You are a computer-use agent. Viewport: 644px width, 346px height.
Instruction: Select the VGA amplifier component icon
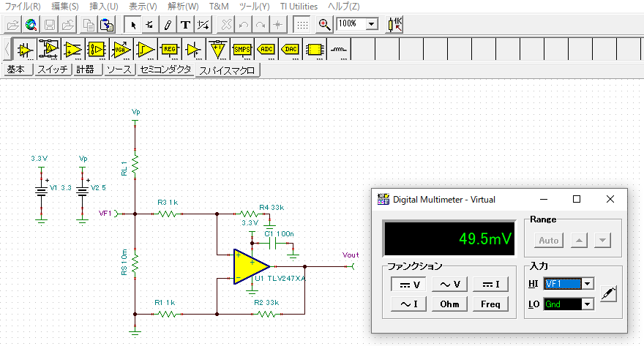tap(121, 49)
